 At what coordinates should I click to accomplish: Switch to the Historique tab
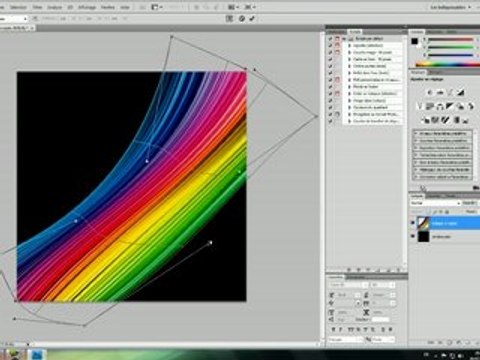pyautogui.click(x=336, y=32)
